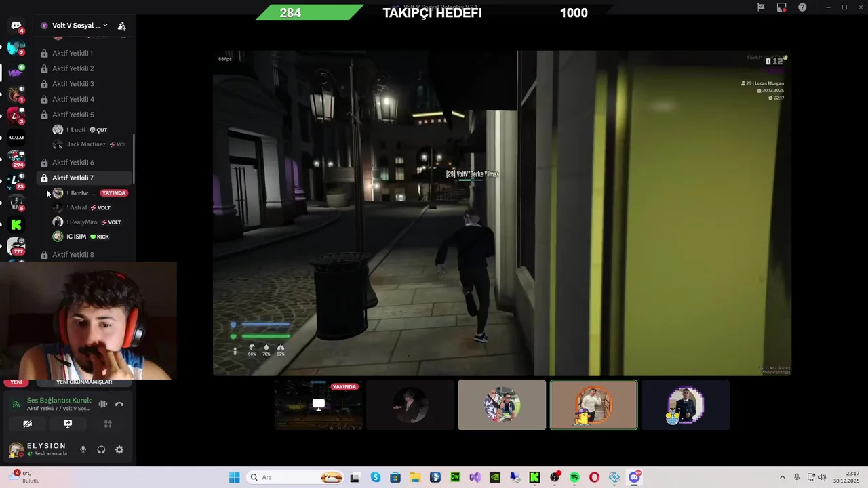Open the server icon with 777 badge
Viewport: 868px width, 488px height.
coord(16,247)
